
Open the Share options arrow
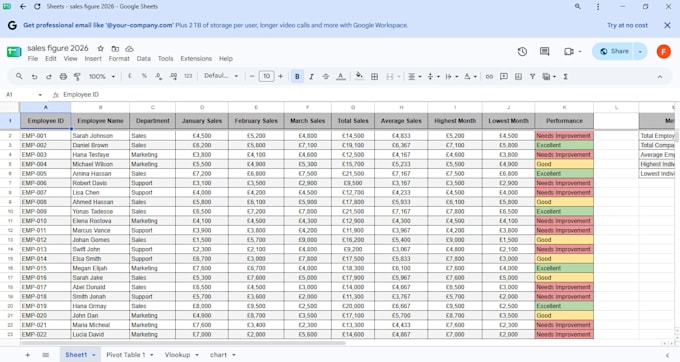pyautogui.click(x=641, y=51)
